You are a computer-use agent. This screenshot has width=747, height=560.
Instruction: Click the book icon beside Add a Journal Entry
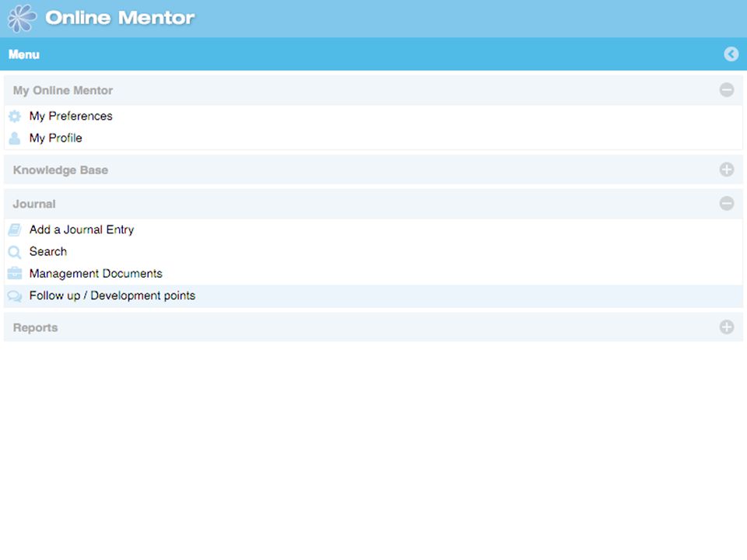15,230
